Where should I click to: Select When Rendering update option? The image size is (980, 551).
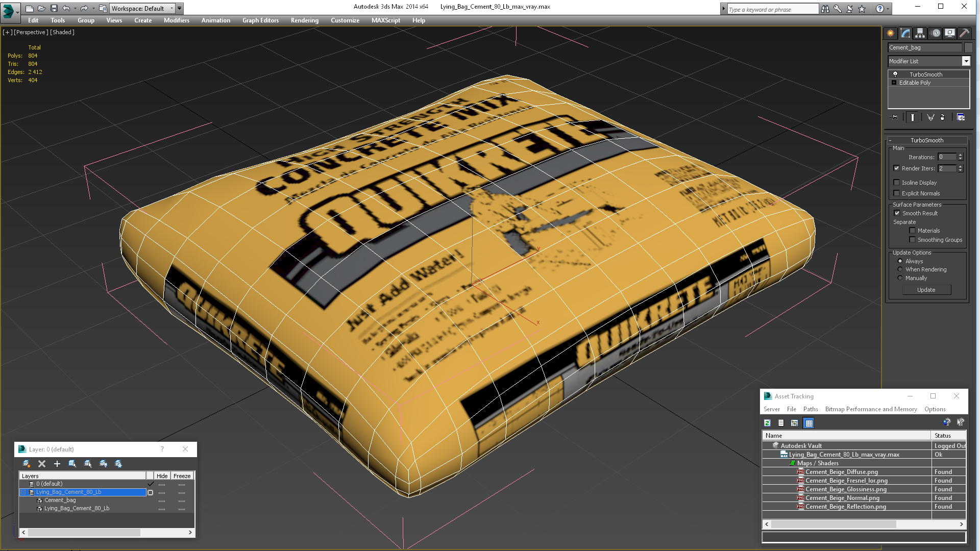click(x=900, y=269)
